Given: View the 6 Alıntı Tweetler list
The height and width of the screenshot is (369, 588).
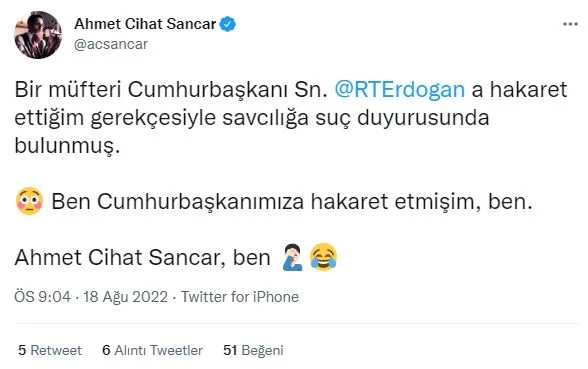Looking at the screenshot, I should [x=152, y=350].
